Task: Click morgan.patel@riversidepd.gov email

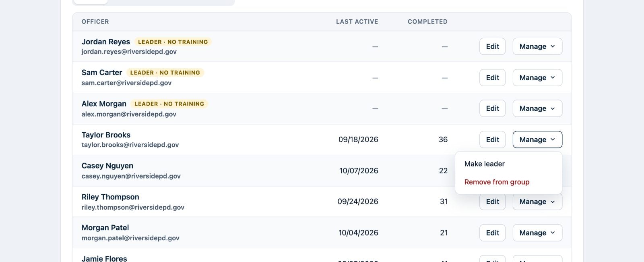Action: click(x=130, y=238)
